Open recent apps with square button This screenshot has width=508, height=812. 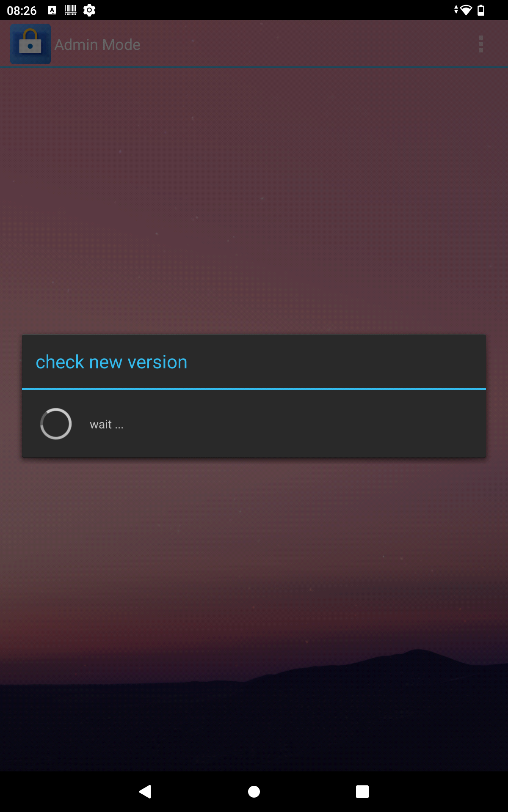tap(362, 792)
